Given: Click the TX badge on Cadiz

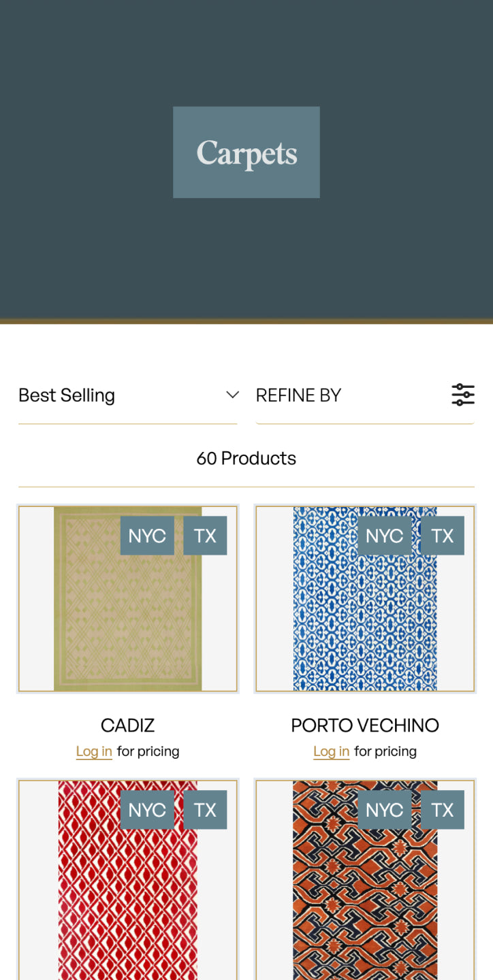Looking at the screenshot, I should 205,536.
